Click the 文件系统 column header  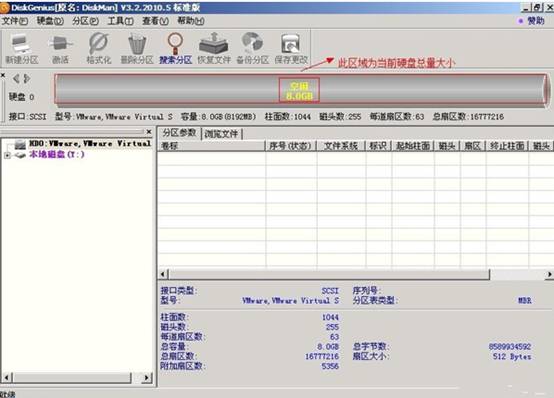tap(341, 146)
